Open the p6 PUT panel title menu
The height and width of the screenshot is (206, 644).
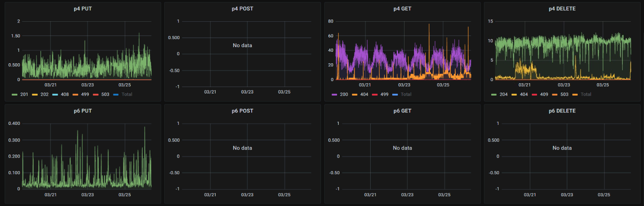coord(83,111)
